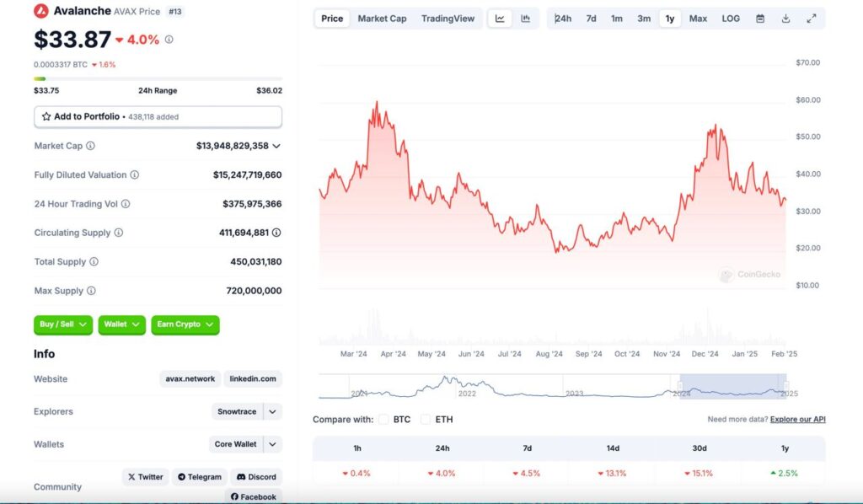Viewport: 863px width, 504px height.
Task: Open the Earn Crypto dropdown
Action: click(x=185, y=324)
